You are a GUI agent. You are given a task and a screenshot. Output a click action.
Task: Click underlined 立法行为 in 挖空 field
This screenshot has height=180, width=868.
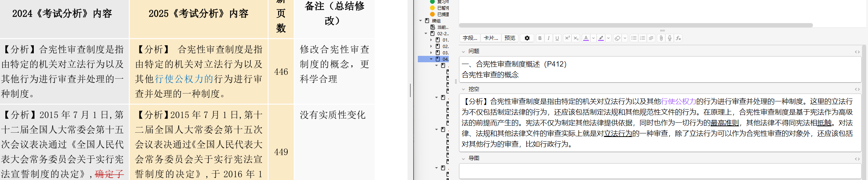click(x=618, y=133)
